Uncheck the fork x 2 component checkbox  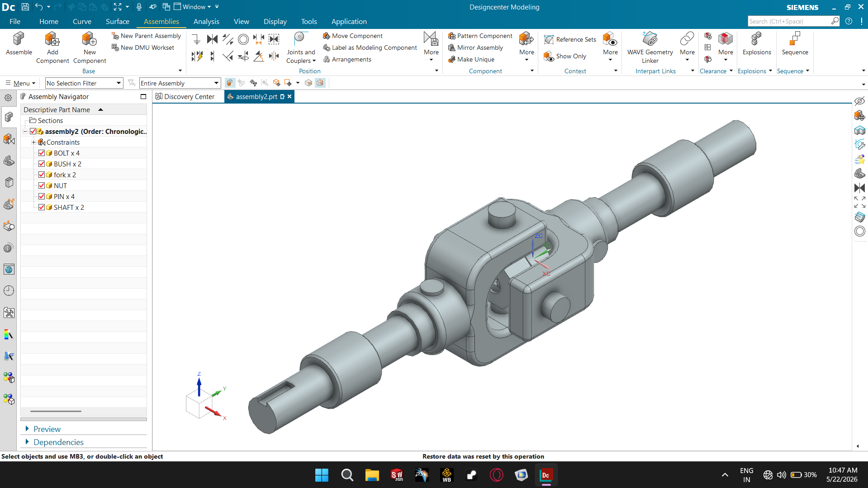(42, 175)
